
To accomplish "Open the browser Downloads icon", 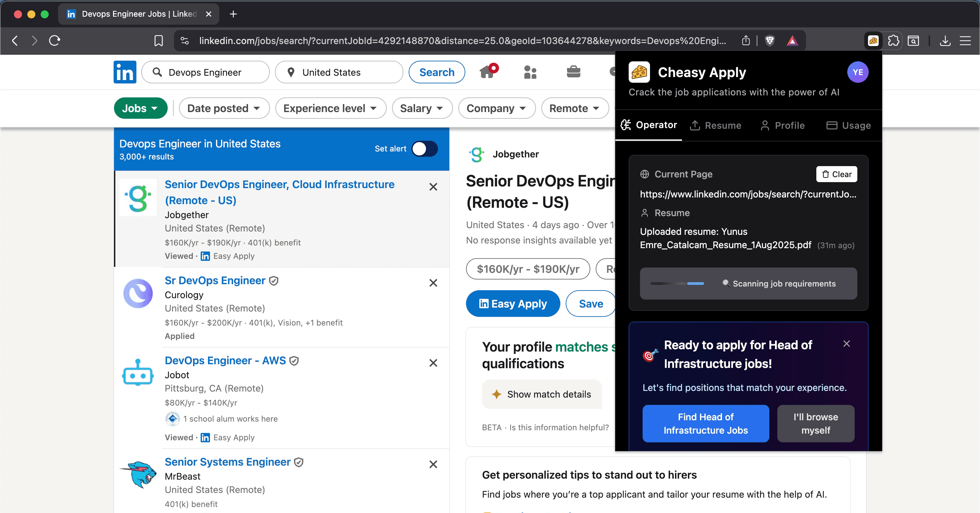I will [x=945, y=40].
